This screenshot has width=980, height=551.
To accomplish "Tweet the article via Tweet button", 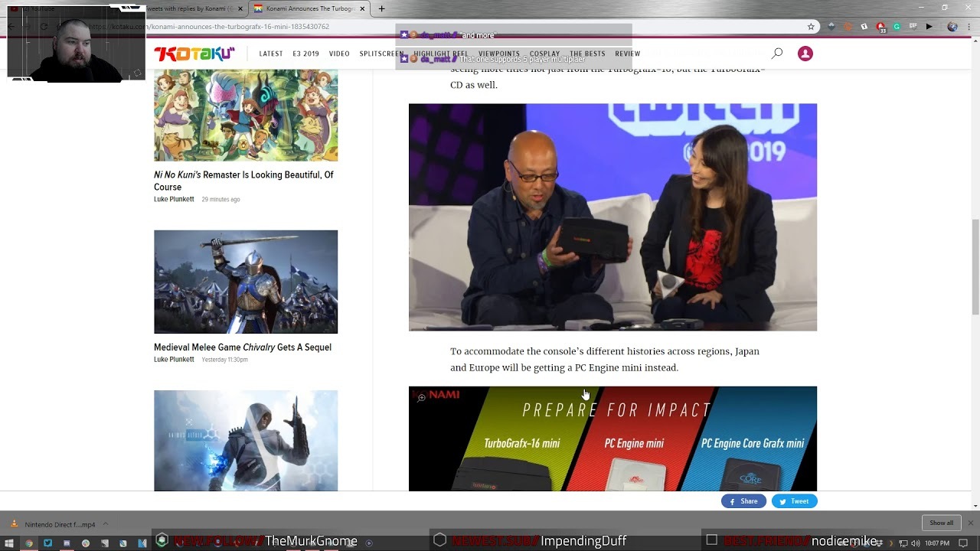I will point(794,501).
